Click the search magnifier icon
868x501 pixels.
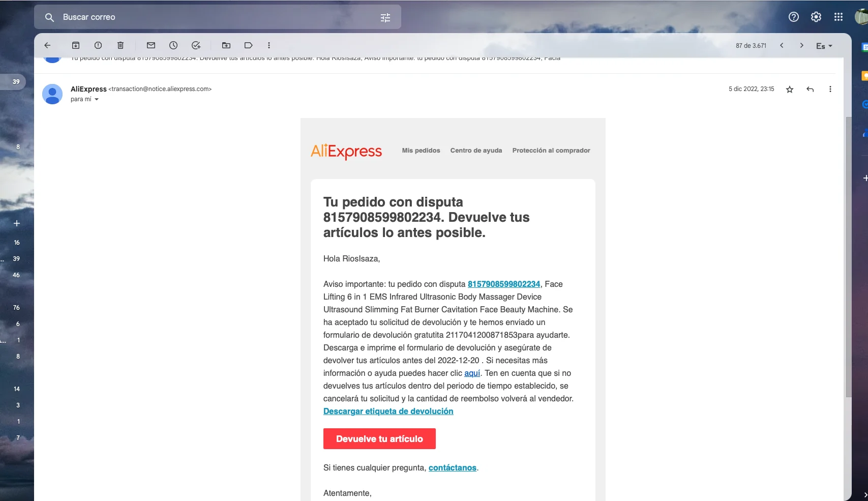click(x=49, y=17)
